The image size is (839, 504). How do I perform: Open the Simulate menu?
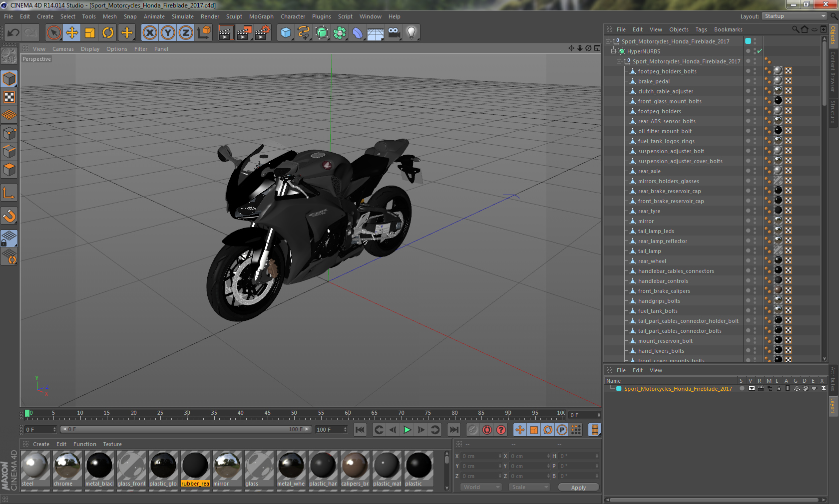[183, 16]
